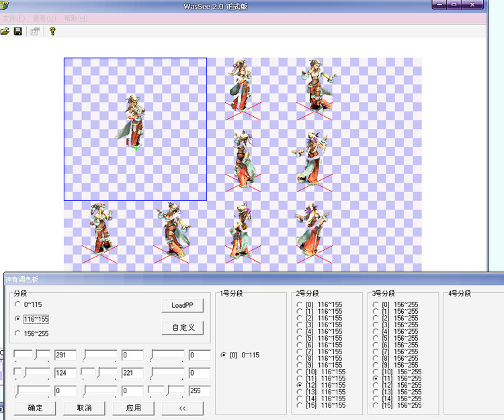
Task: Click the LoadPP button
Action: pyautogui.click(x=182, y=305)
